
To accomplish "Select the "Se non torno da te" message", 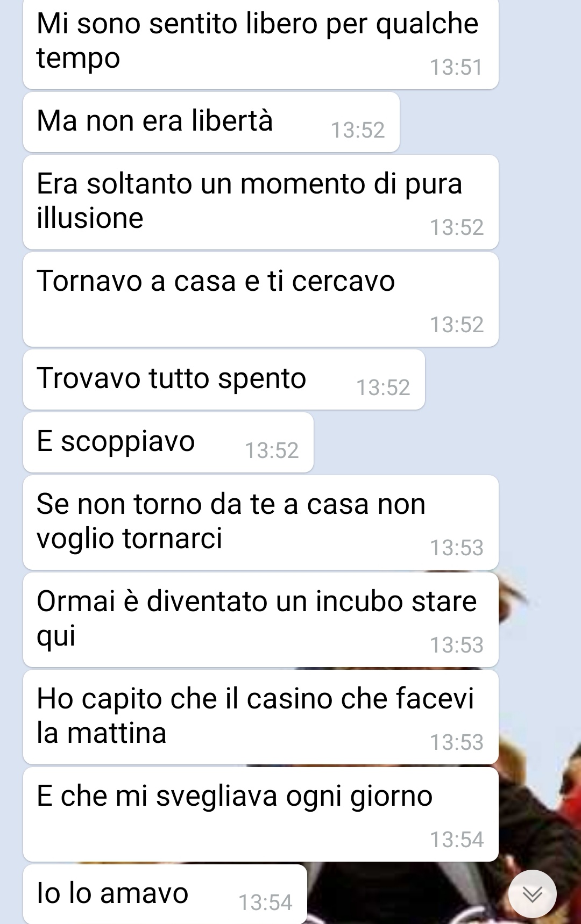I will tap(261, 522).
